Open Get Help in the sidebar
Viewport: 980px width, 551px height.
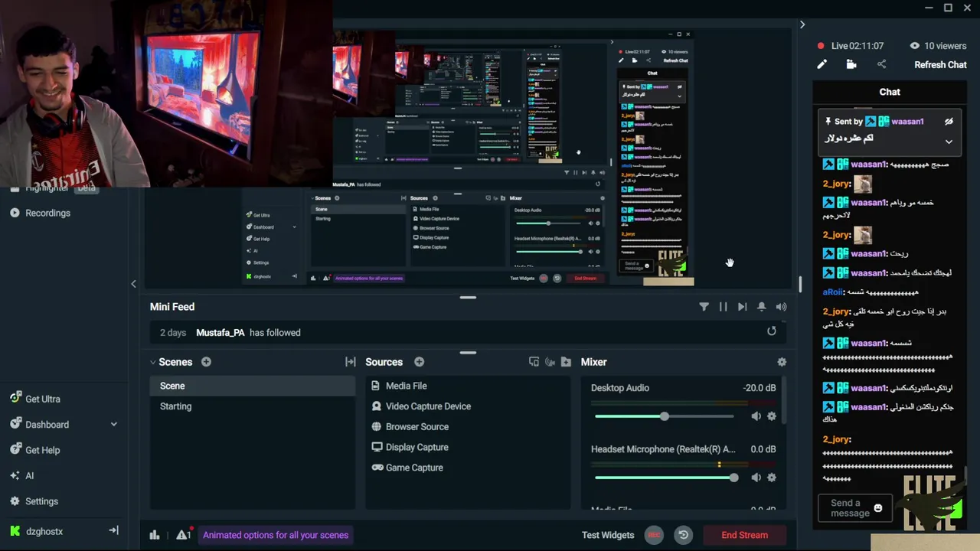point(43,450)
